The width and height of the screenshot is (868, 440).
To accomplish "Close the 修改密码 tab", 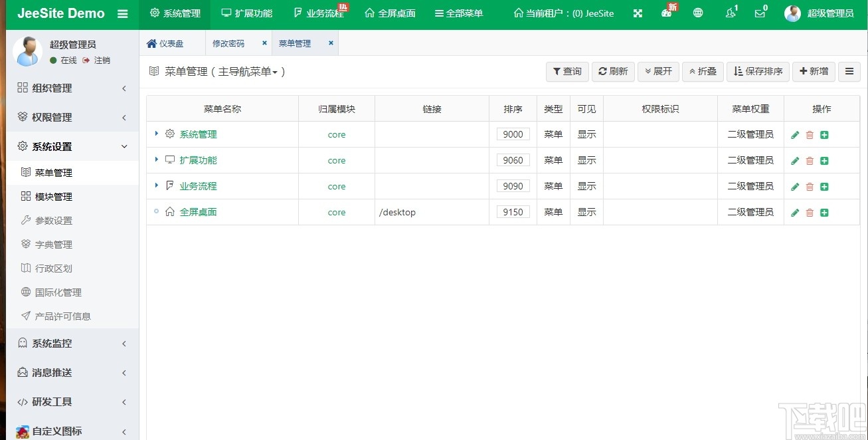I will 264,43.
